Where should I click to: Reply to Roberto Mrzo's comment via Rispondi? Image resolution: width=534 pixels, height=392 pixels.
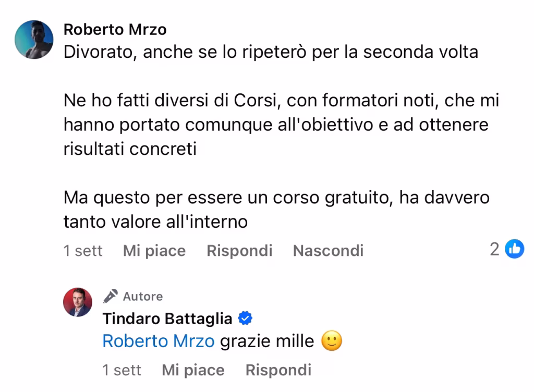(x=239, y=251)
